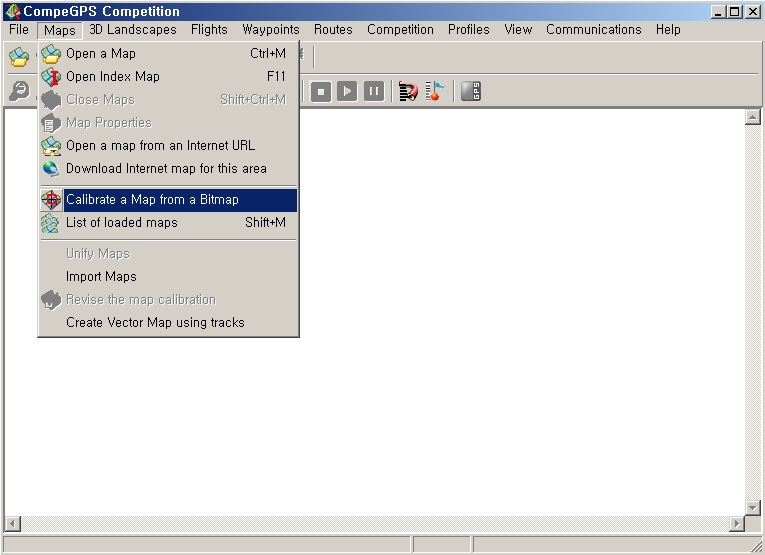Open the Profiles menu
The image size is (765, 555).
click(x=469, y=30)
